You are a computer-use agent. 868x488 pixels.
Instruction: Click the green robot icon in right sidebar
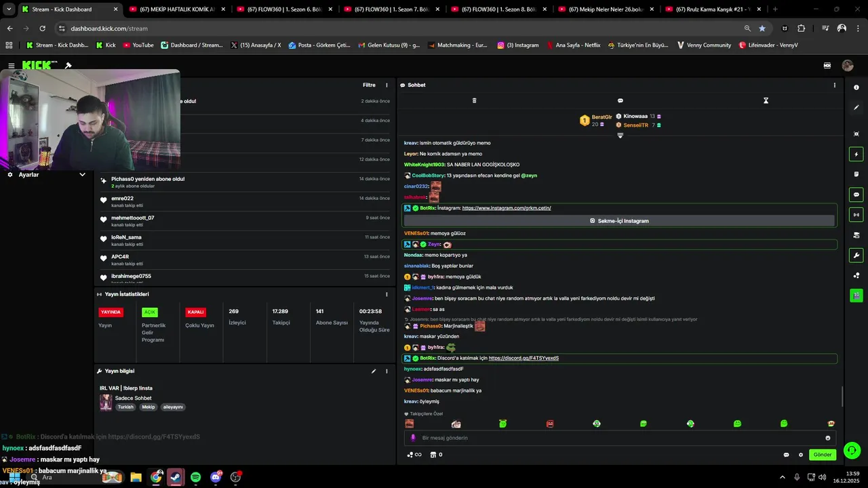coord(856,296)
